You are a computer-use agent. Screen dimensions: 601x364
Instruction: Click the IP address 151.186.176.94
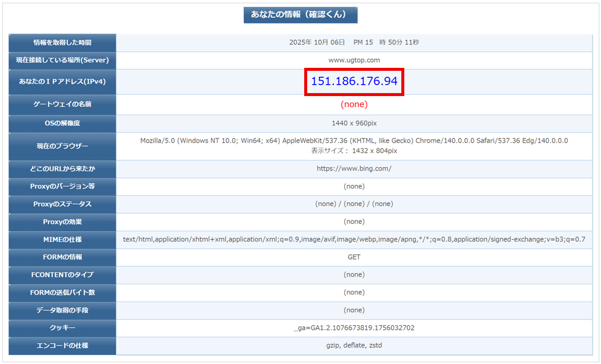point(354,82)
